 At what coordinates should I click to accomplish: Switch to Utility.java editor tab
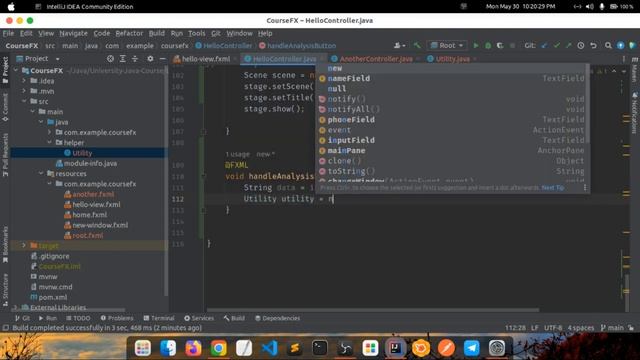pos(452,59)
